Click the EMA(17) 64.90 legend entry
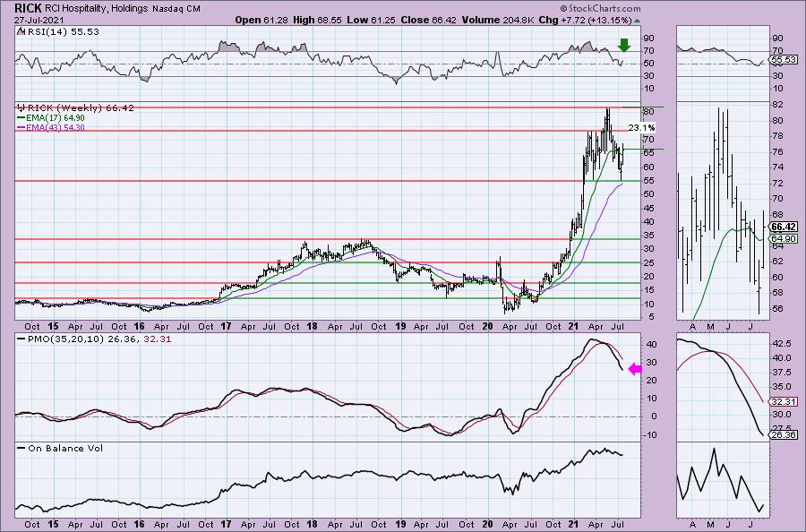 (56, 117)
